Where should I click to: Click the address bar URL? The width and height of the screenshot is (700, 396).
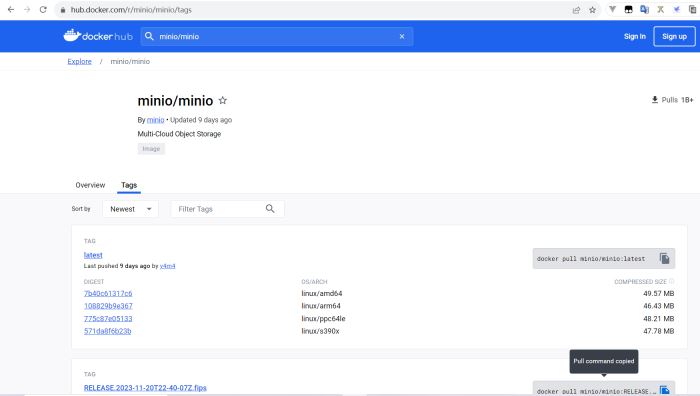click(x=131, y=9)
